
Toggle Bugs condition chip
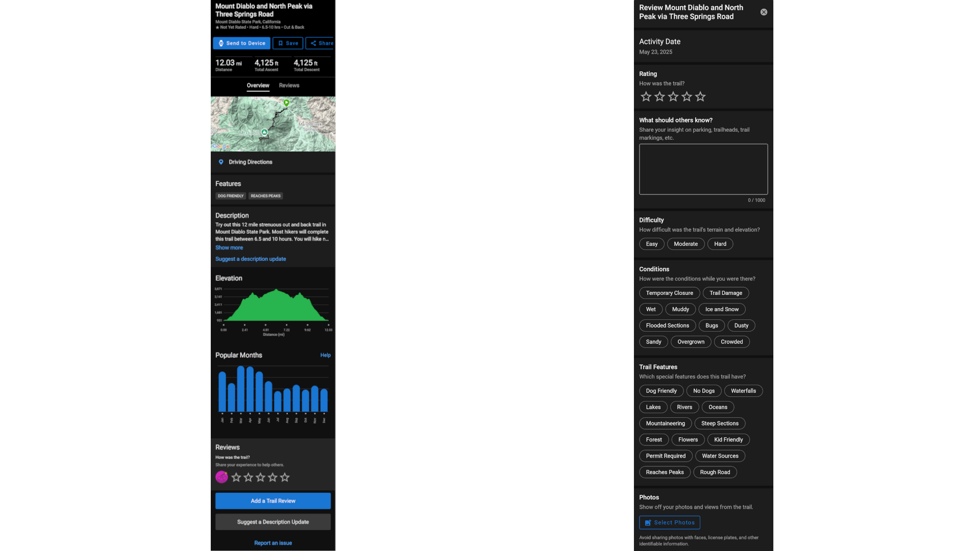pos(712,326)
